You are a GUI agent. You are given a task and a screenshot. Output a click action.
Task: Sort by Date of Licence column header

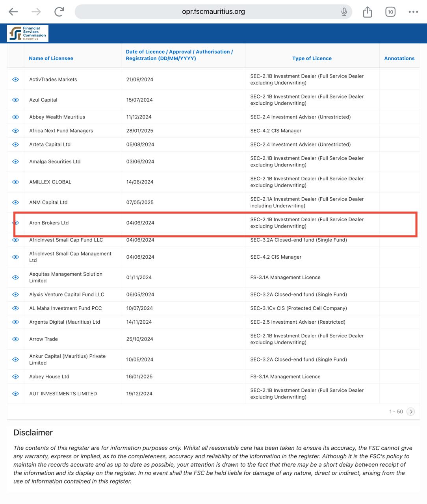coord(179,55)
